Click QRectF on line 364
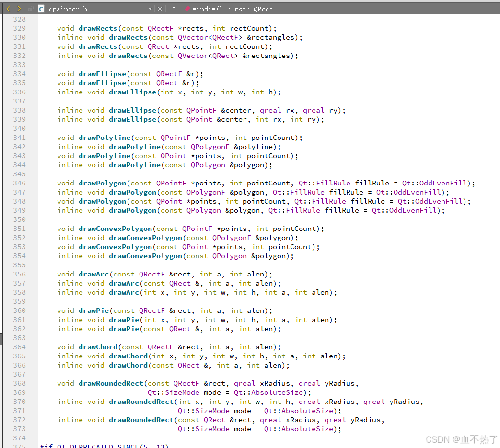Image resolution: width=500 pixels, height=448 pixels. pyautogui.click(x=161, y=347)
